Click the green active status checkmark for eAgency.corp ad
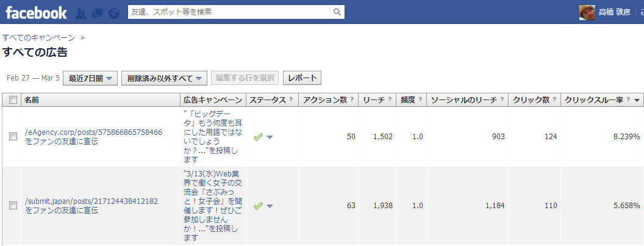 pyautogui.click(x=258, y=137)
